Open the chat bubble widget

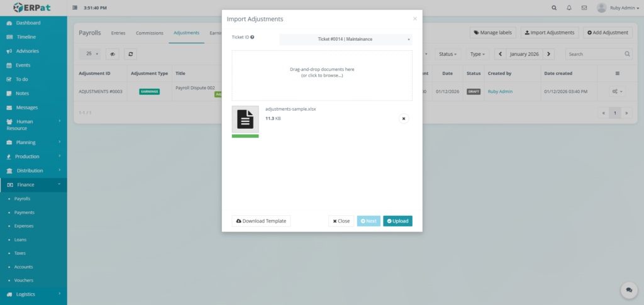pyautogui.click(x=629, y=290)
